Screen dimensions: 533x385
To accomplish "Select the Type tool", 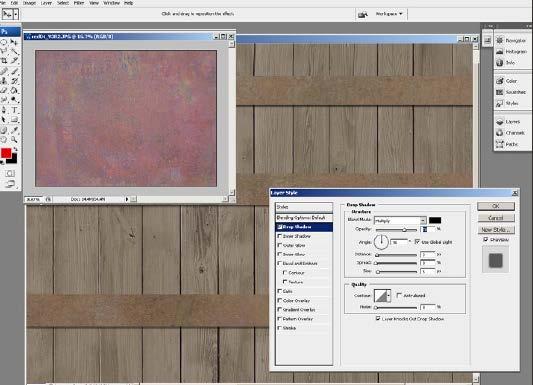I will tap(14, 110).
